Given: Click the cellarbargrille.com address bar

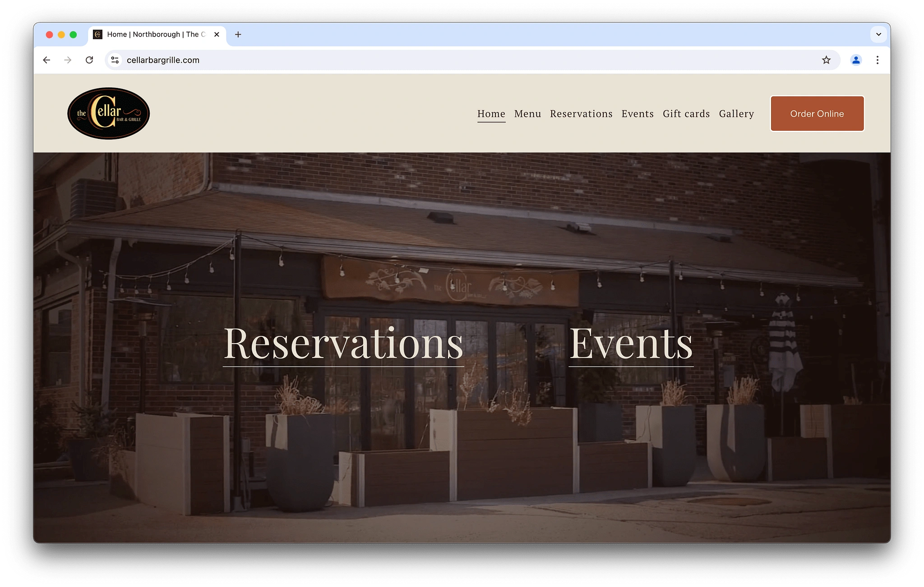Looking at the screenshot, I should coord(406,60).
